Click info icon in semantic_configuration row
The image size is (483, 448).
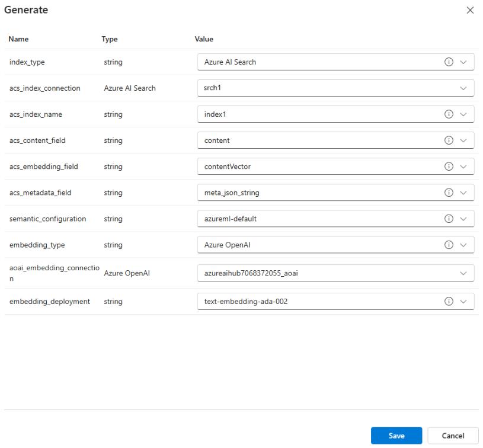(x=449, y=219)
